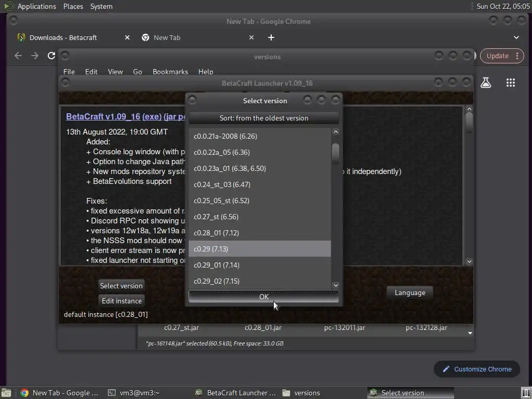
Task: Click OK in Select version dialog
Action: point(263,296)
